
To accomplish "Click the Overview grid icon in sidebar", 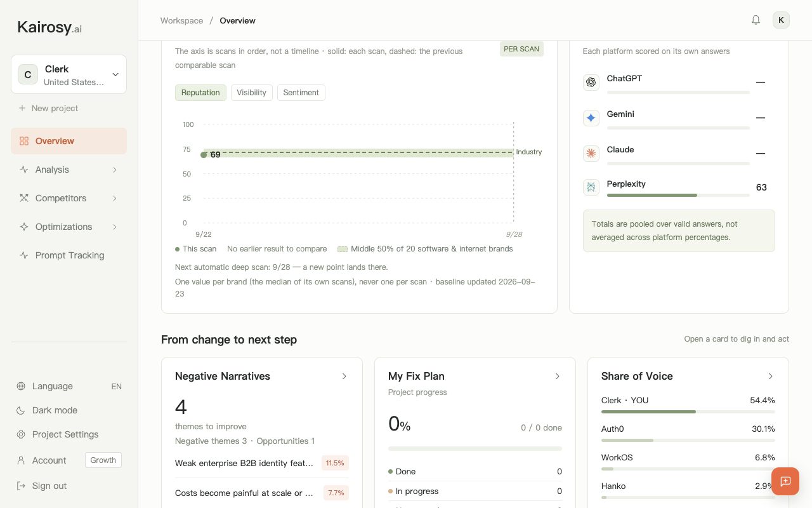I will click(x=24, y=141).
